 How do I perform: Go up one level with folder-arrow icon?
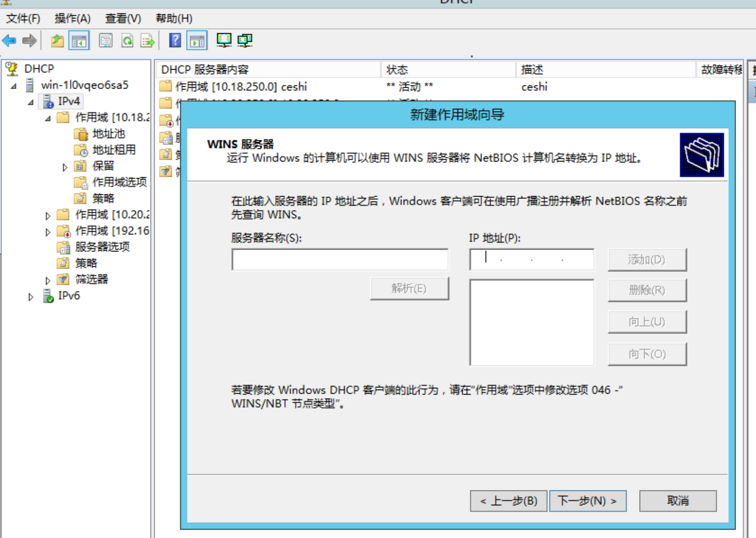[57, 41]
